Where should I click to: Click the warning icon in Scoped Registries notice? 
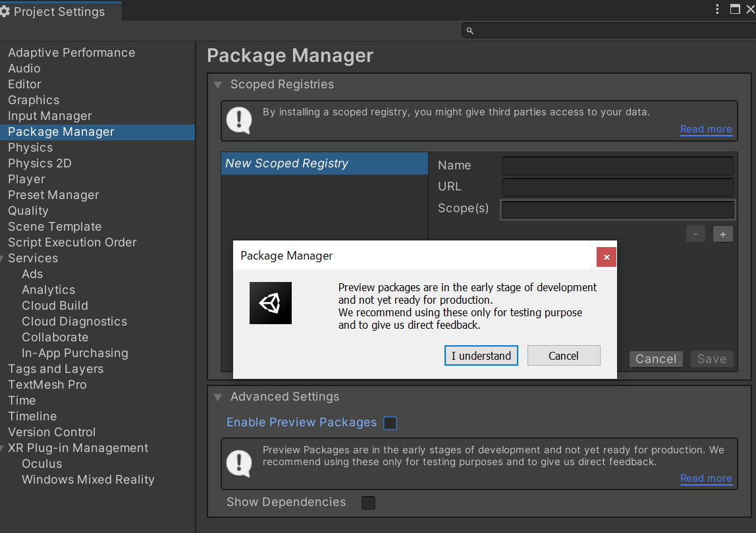[x=238, y=120]
